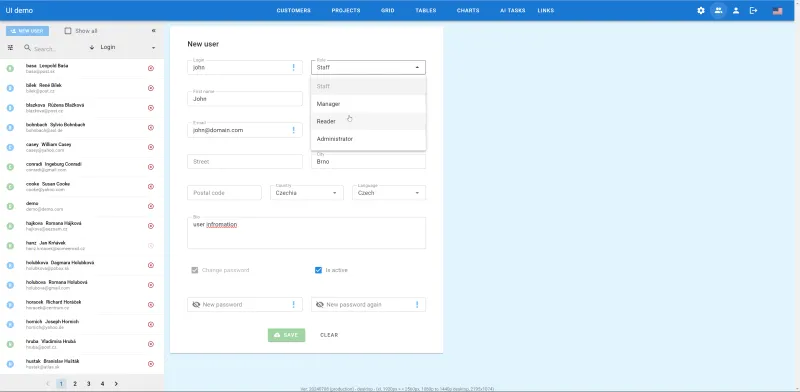Click the Postal code input field
The height and width of the screenshot is (392, 800).
224,193
